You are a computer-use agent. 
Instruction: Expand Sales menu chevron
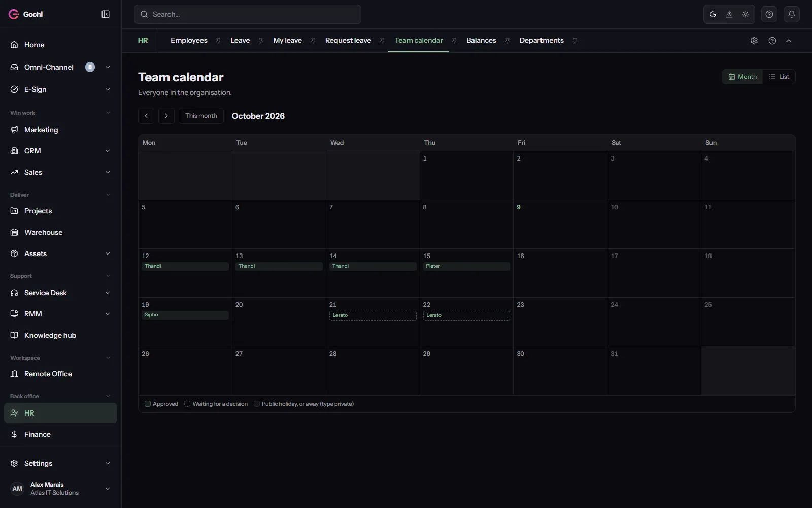click(x=108, y=172)
